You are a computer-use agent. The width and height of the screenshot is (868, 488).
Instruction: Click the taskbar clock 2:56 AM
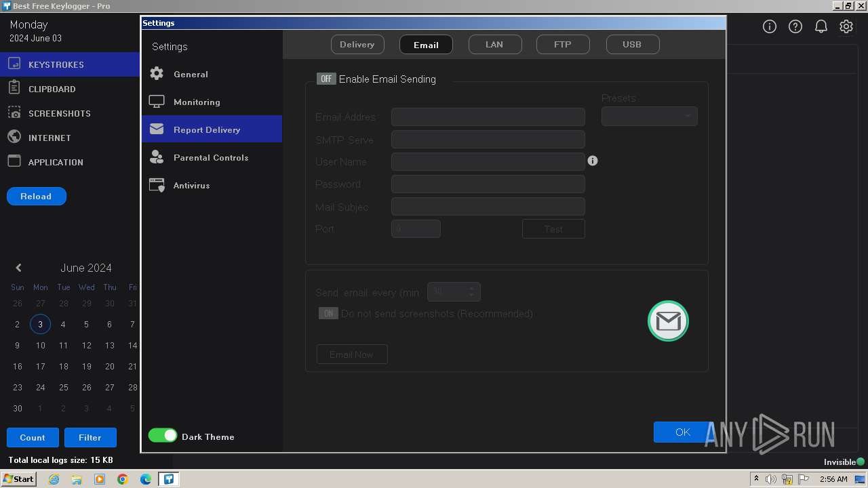click(833, 479)
